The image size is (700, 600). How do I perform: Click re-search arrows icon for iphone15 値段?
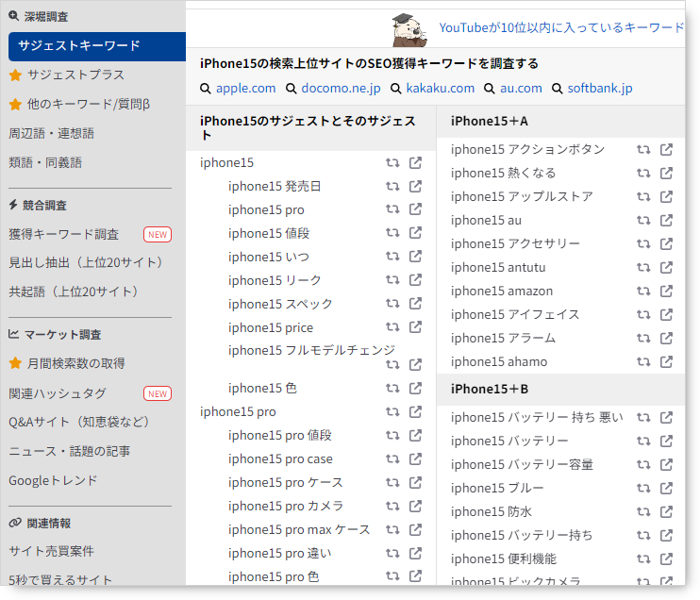pos(392,233)
